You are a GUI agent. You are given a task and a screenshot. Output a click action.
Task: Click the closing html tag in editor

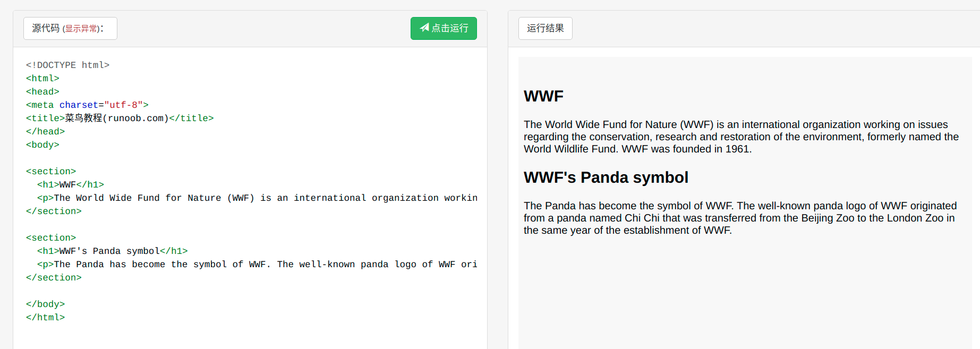pos(45,317)
